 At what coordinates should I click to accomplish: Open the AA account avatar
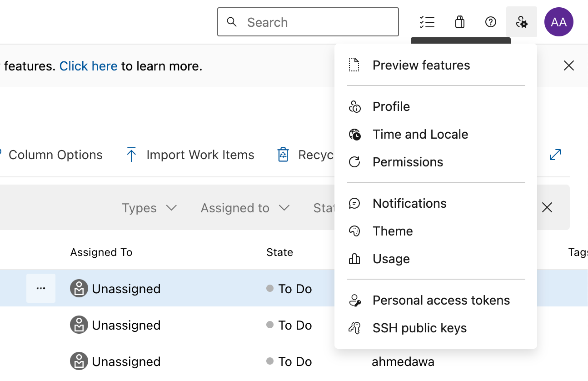click(x=558, y=22)
